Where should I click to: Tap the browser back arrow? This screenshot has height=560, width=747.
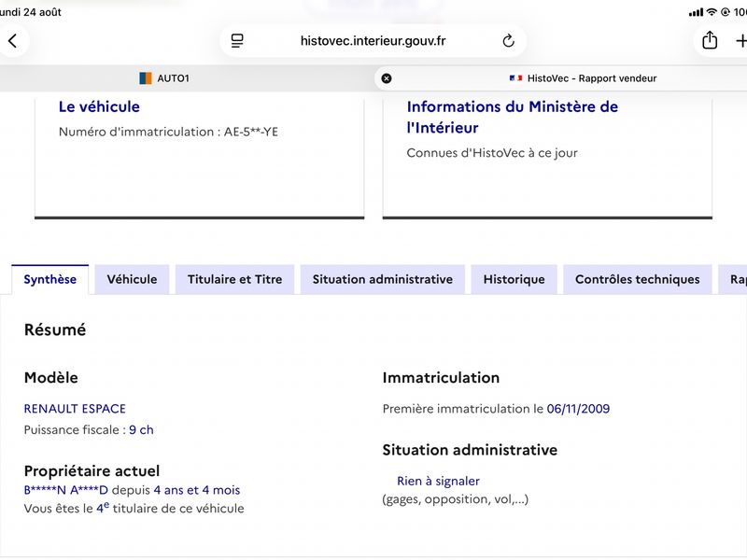pyautogui.click(x=13, y=41)
